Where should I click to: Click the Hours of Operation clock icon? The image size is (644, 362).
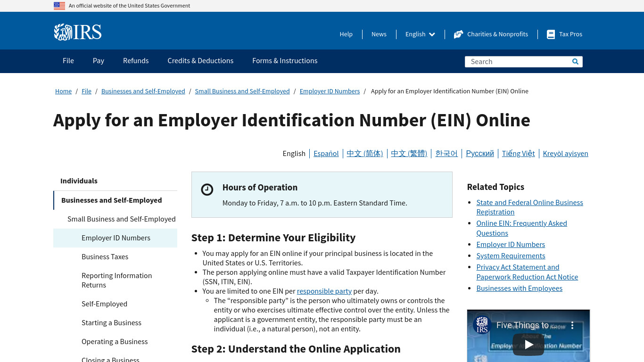207,189
